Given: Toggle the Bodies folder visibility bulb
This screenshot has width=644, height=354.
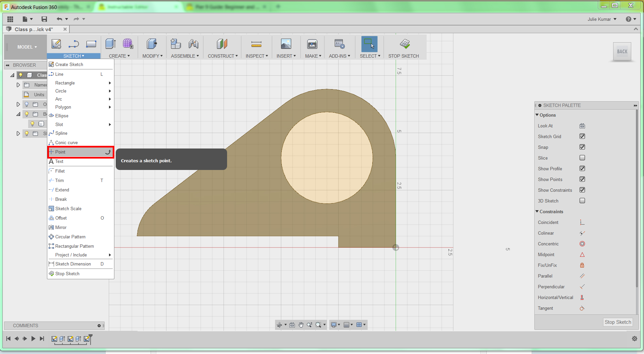Looking at the screenshot, I should pyautogui.click(x=27, y=114).
